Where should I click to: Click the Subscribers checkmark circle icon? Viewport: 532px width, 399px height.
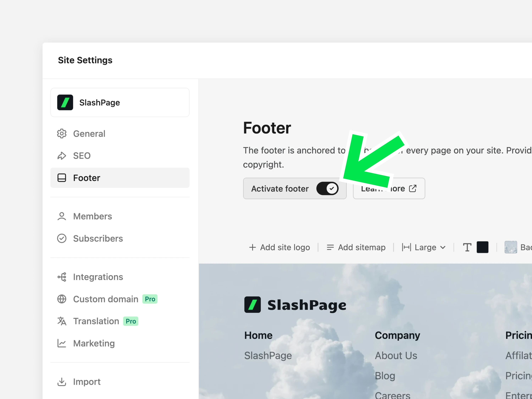pyautogui.click(x=62, y=238)
